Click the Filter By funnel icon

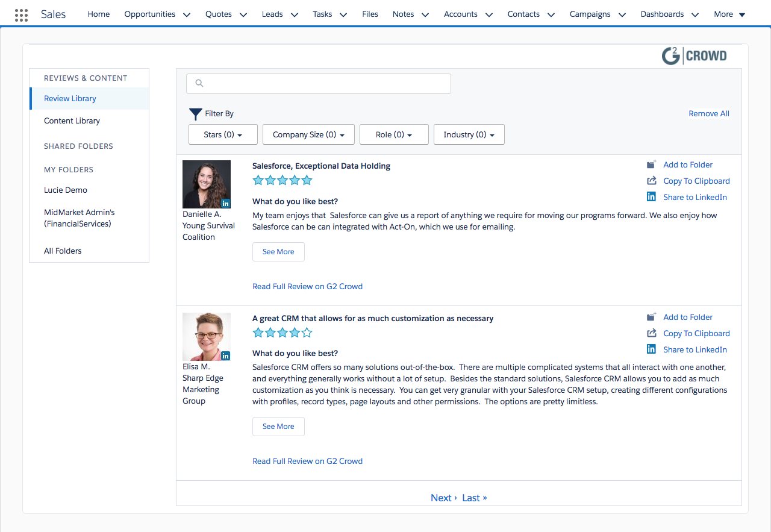[x=195, y=113]
